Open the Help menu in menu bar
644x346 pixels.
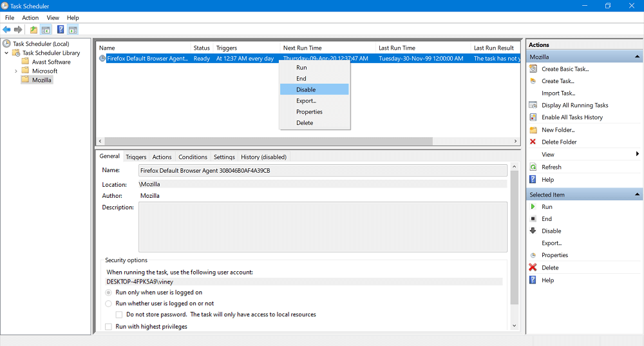coord(73,17)
